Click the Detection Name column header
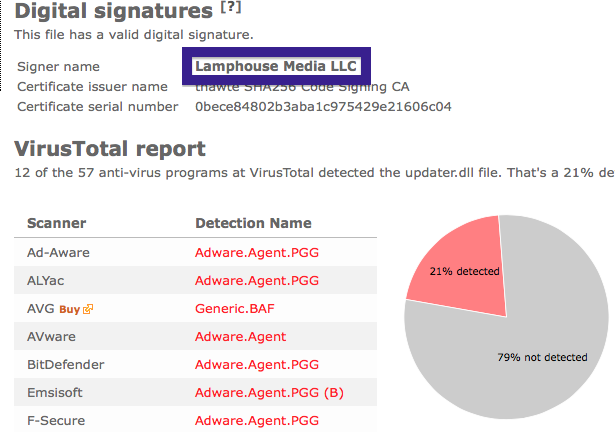 [x=253, y=223]
